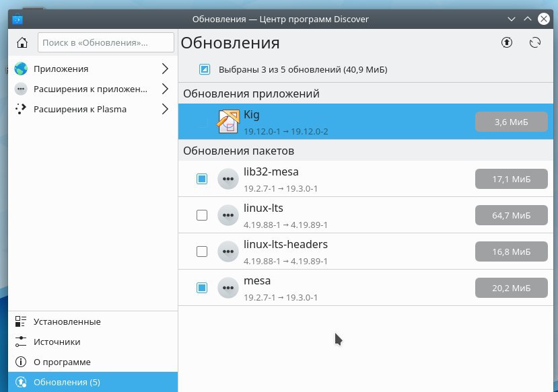The height and width of the screenshot is (392, 558).
Task: Click Выбраны 3 из 5 обновлений text
Action: [x=303, y=69]
